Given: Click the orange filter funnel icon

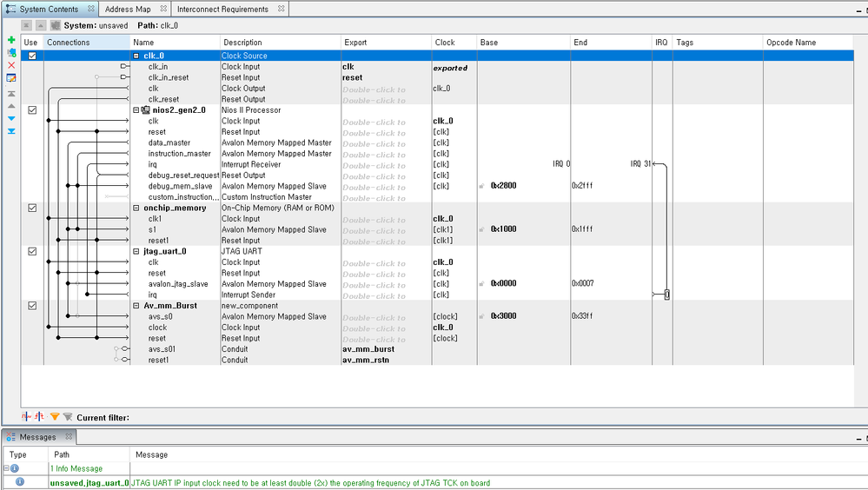Looking at the screenshot, I should tap(54, 417).
